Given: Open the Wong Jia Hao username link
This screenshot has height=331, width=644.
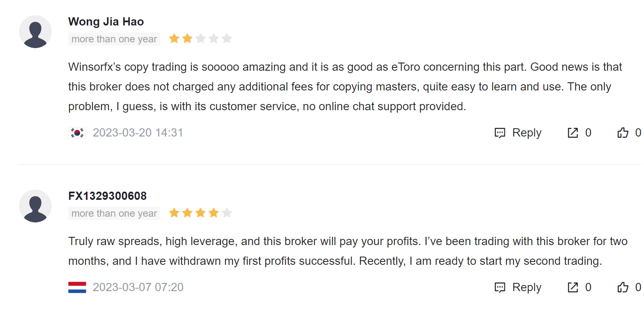Looking at the screenshot, I should pos(106,22).
